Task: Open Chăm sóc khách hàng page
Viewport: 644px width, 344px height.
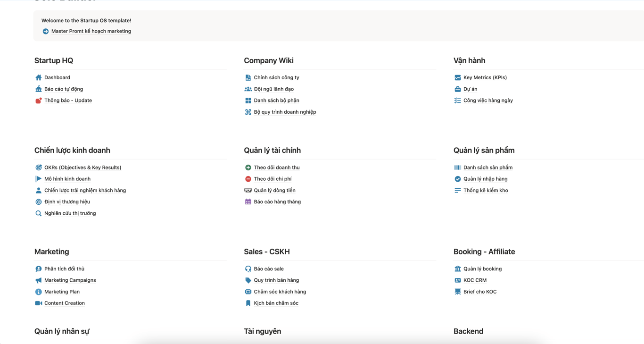Action: click(280, 292)
